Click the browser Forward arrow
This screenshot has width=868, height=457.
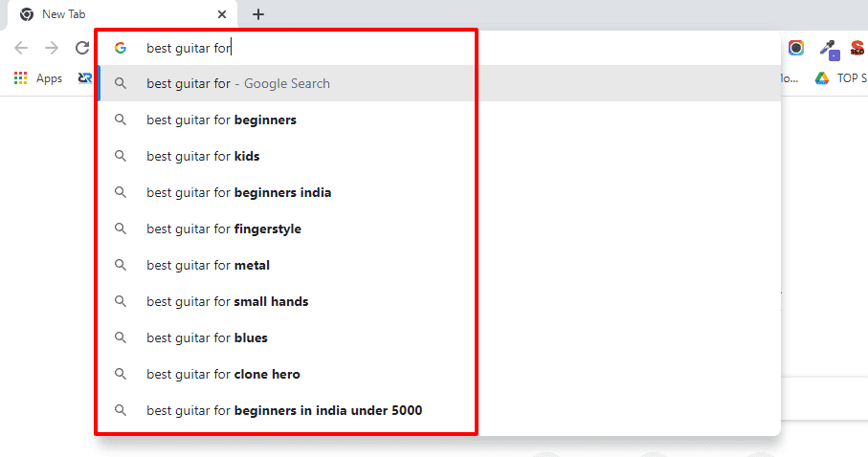(52, 48)
